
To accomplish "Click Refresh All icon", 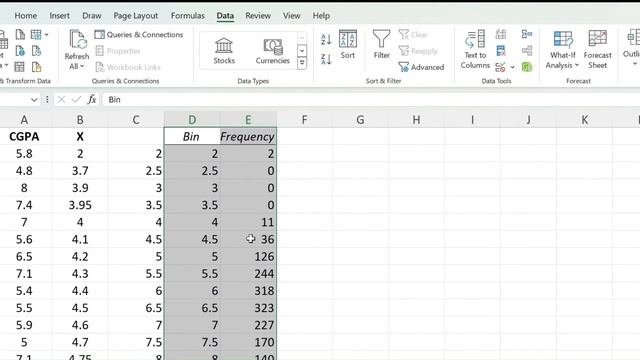I will tap(77, 40).
